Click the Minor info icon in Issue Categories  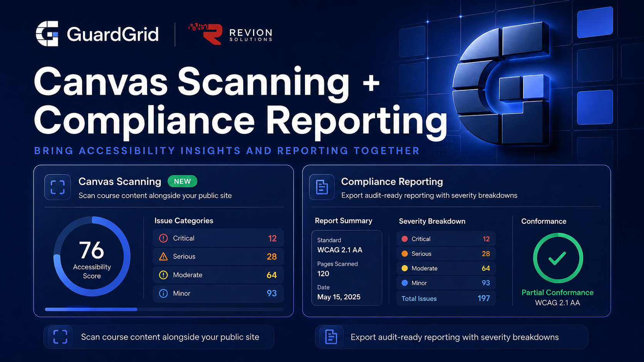pos(163,294)
